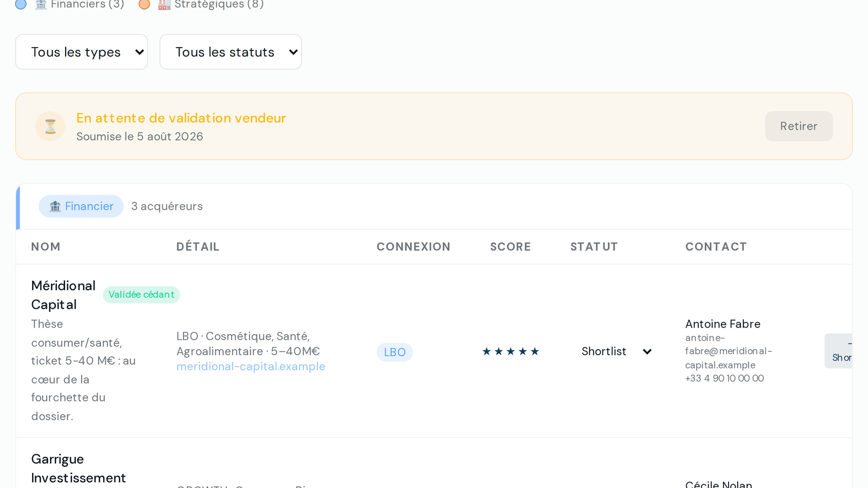This screenshot has width=868, height=488.
Task: Click the factory icon beside Stratégiques (8)
Action: pyautogui.click(x=164, y=4)
